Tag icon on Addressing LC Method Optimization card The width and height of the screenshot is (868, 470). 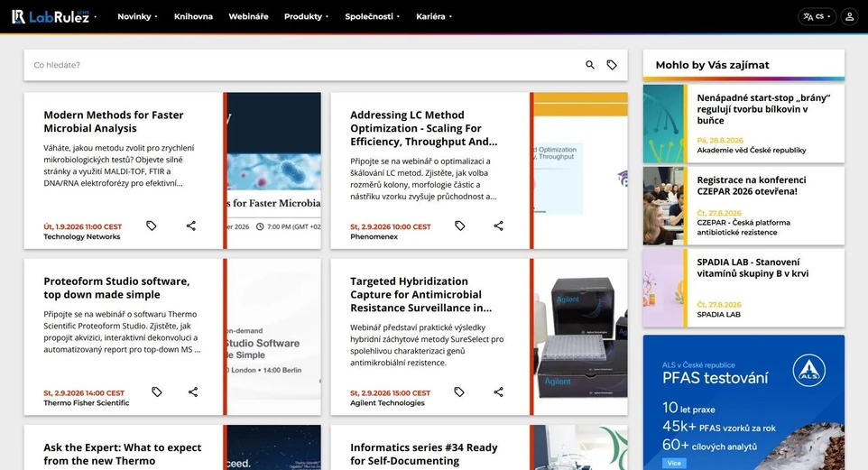(459, 226)
